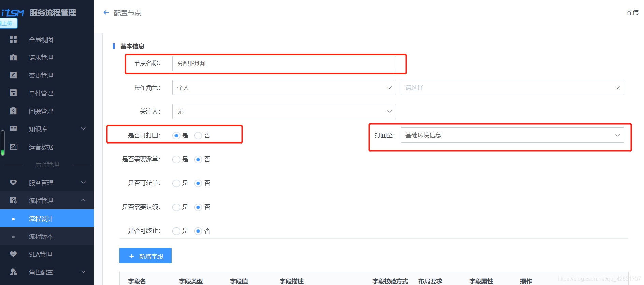This screenshot has width=644, height=285.
Task: Click the user name 徐伟
Action: (x=632, y=13)
